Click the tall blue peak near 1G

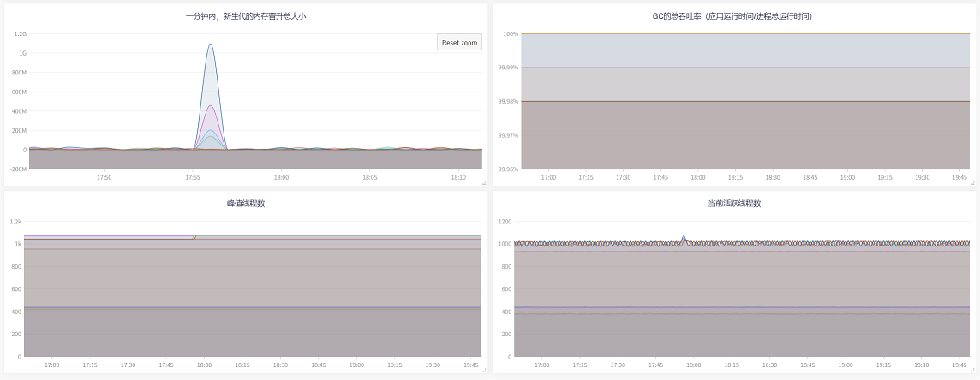coord(210,45)
